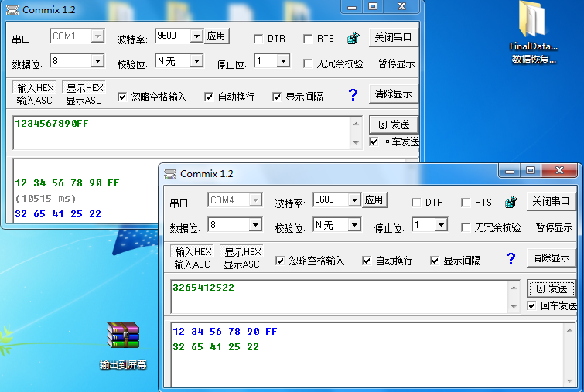Click 关闭串口 in the COM1 window
584x392 pixels.
393,38
